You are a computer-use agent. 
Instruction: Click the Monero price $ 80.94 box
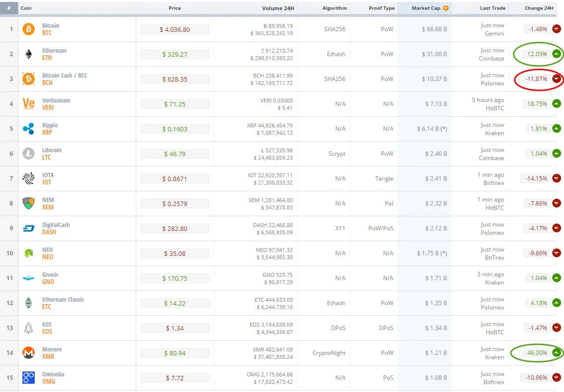pyautogui.click(x=175, y=353)
